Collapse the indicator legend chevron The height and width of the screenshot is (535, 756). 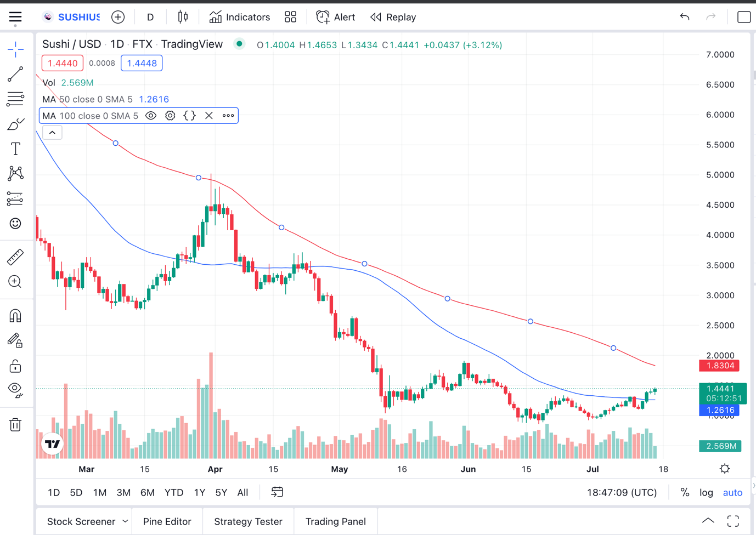point(52,133)
